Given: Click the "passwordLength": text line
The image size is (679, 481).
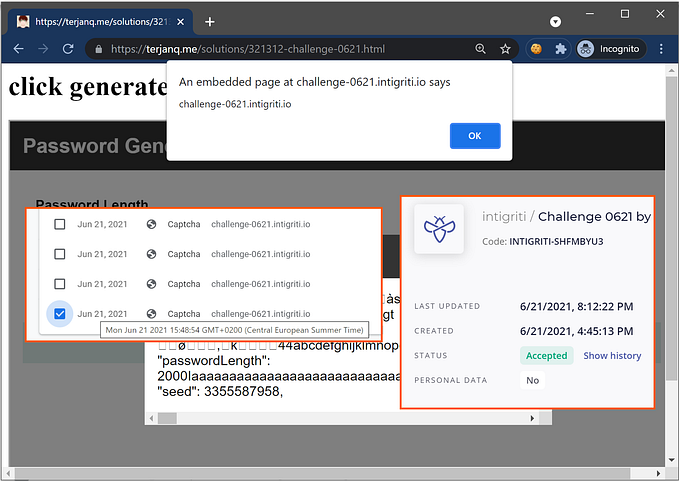Looking at the screenshot, I should (x=213, y=361).
